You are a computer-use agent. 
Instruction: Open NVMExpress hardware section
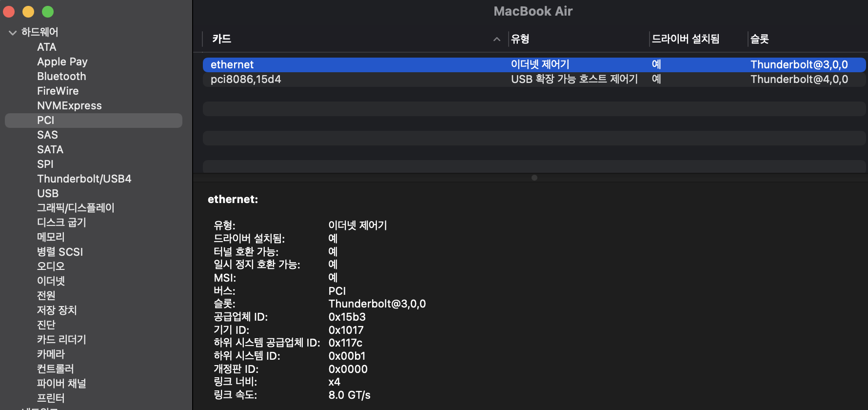69,105
